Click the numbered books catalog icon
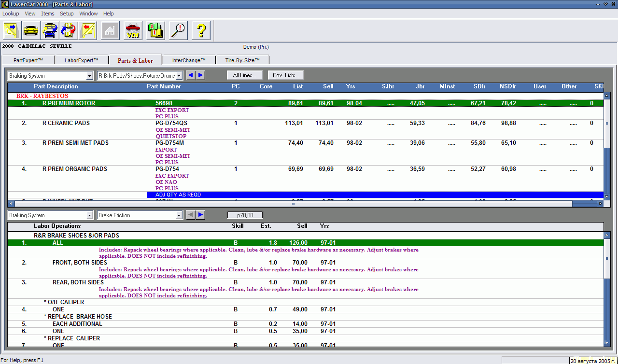This screenshot has width=618, height=364. coord(155,30)
